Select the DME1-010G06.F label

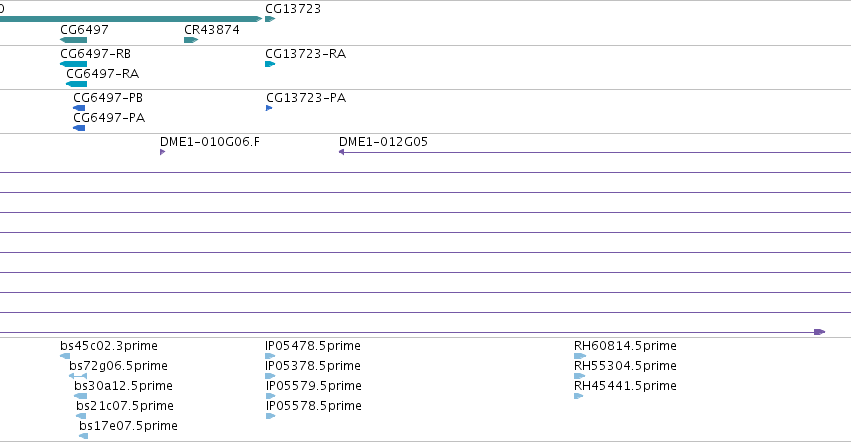[x=209, y=141]
